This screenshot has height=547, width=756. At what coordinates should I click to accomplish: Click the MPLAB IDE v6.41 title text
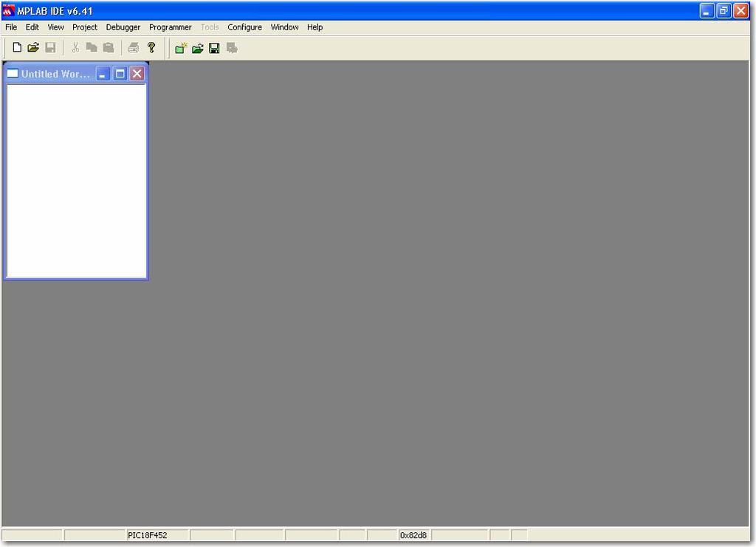55,10
